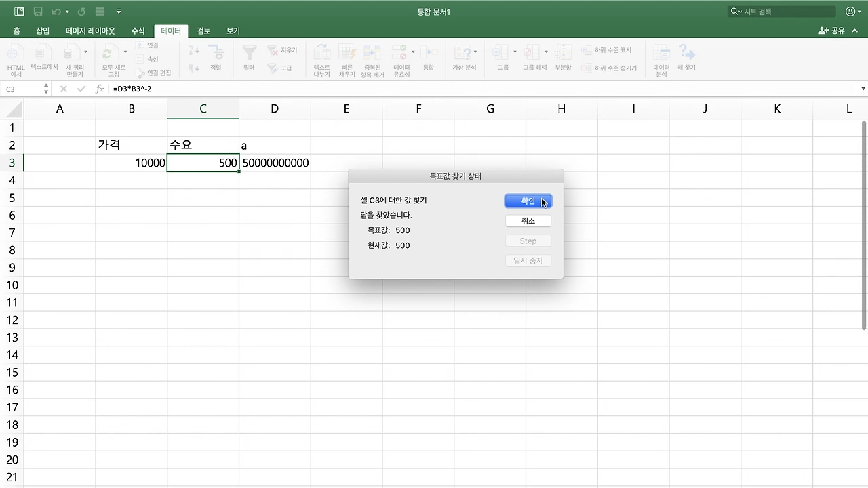Click the sort ascending icon
The width and height of the screenshot is (868, 488).
point(194,51)
